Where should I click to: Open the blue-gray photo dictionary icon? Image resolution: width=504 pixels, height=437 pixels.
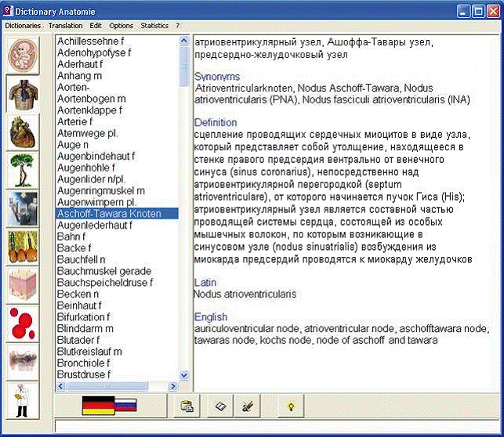tap(23, 208)
